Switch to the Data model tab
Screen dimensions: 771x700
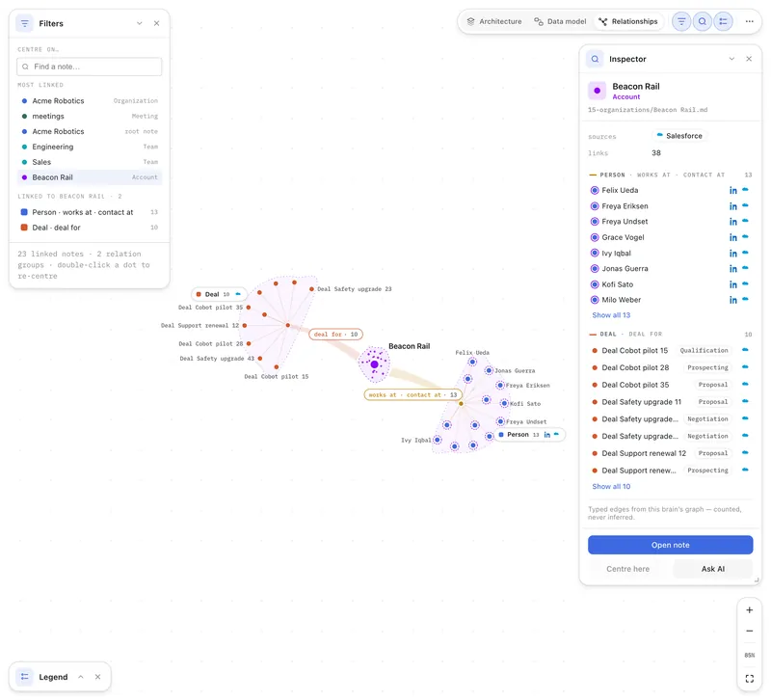point(560,21)
